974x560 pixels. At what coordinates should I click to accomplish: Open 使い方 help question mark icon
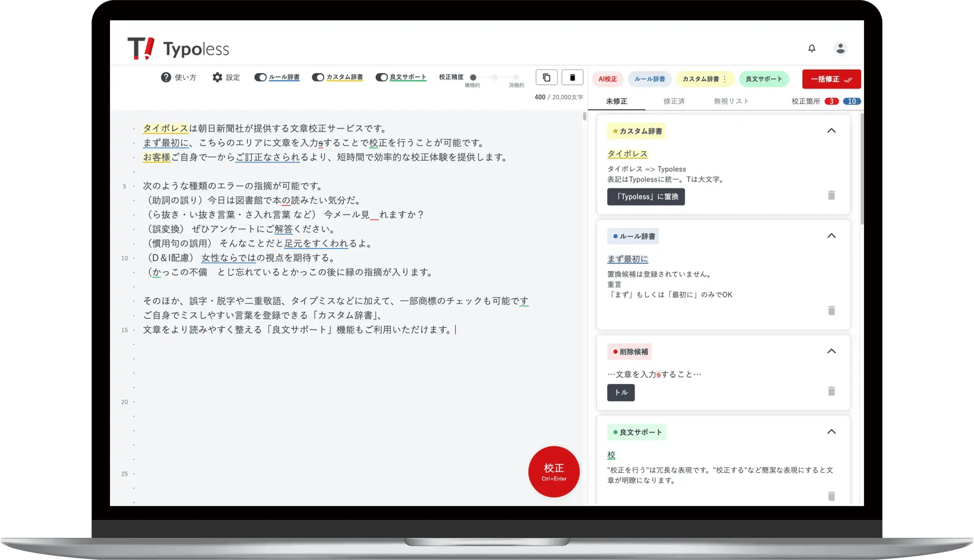[x=166, y=77]
